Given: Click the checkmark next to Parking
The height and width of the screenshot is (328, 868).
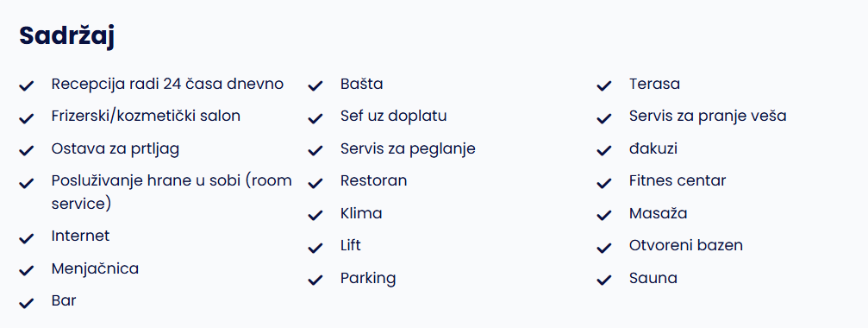Looking at the screenshot, I should pyautogui.click(x=315, y=280).
